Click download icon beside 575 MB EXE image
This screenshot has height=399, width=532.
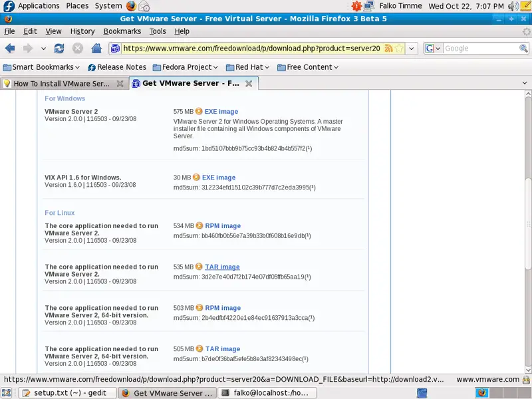[x=199, y=111]
